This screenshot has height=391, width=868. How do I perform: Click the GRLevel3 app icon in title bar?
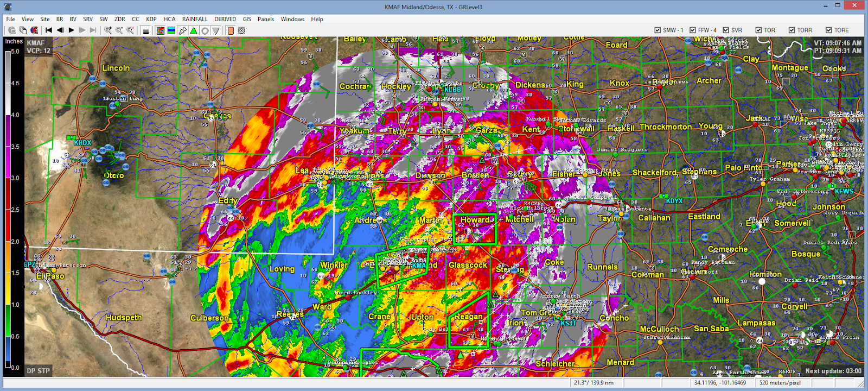(x=8, y=7)
